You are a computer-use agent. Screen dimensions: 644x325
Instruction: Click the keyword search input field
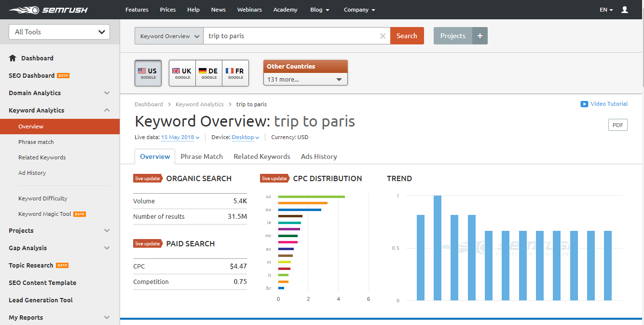click(289, 36)
